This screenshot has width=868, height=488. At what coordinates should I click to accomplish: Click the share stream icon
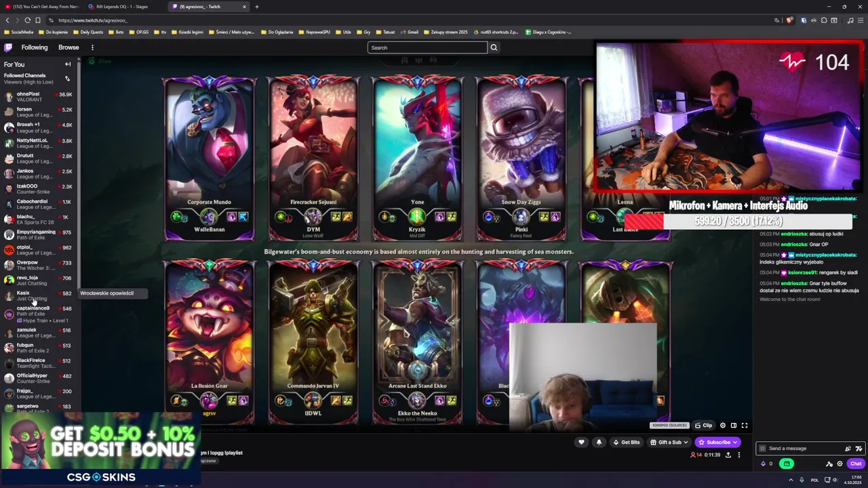click(x=728, y=455)
